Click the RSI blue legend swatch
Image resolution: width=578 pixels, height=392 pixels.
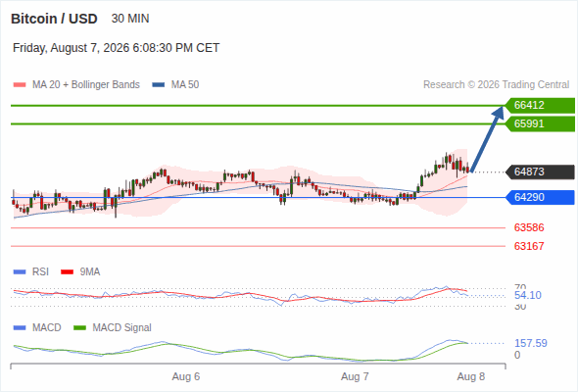(x=20, y=272)
